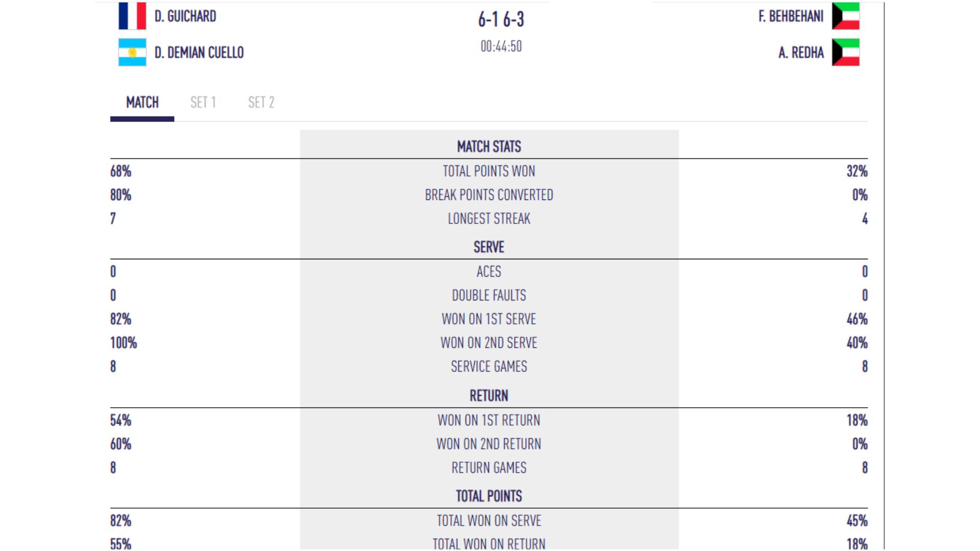Open A. Redha player name

pos(801,53)
